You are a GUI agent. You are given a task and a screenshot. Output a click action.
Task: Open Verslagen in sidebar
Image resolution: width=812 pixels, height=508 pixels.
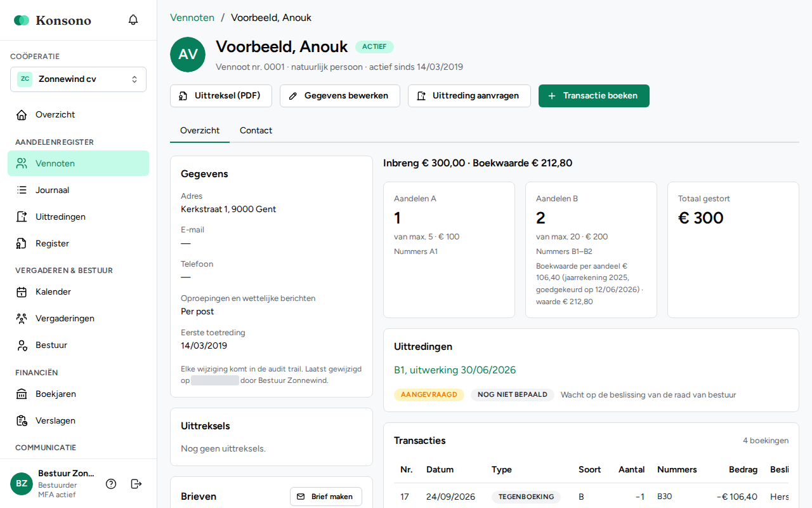click(78, 421)
